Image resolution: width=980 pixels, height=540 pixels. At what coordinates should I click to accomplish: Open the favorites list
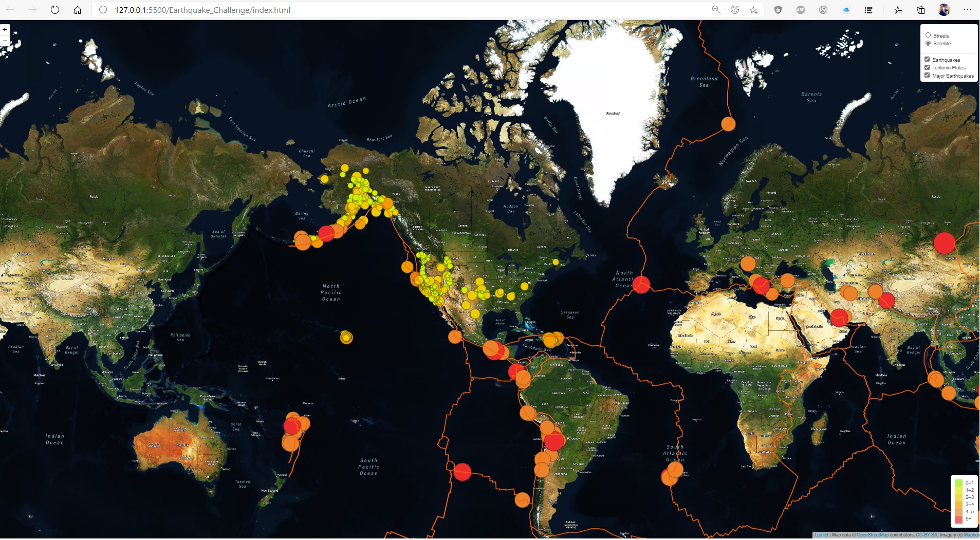click(899, 9)
